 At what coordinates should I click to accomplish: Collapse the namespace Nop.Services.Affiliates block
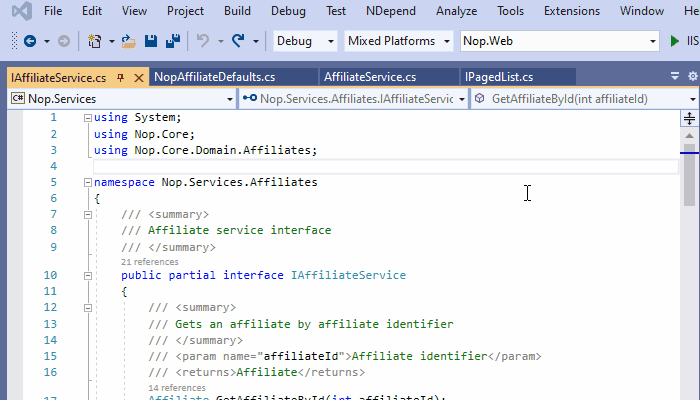coord(88,183)
